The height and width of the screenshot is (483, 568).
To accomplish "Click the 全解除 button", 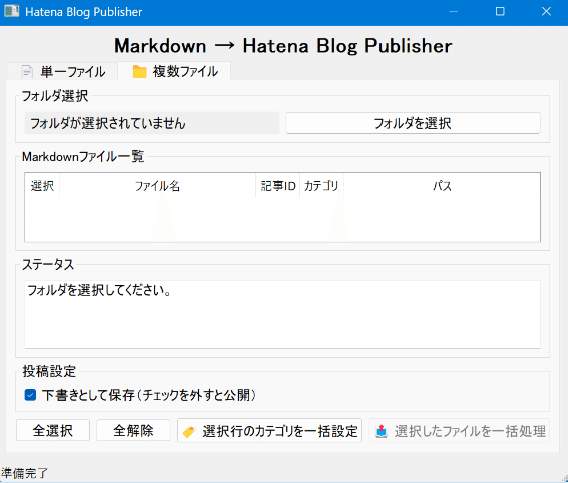I will pos(133,430).
